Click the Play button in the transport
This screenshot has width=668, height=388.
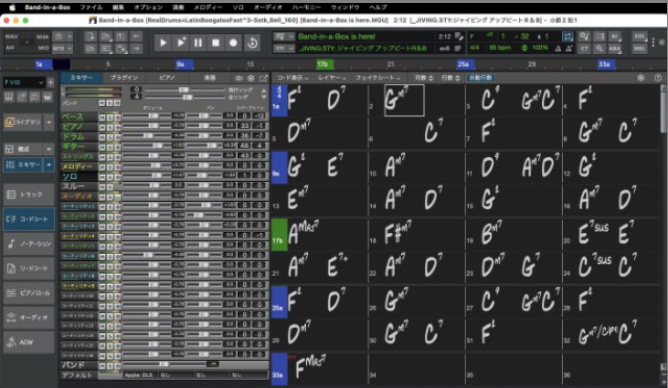point(163,43)
